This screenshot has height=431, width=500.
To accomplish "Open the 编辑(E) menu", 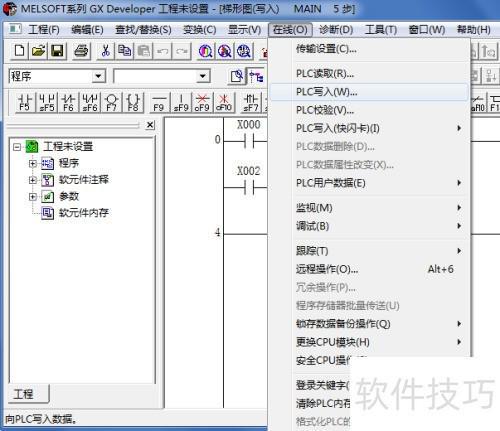I will (87, 30).
